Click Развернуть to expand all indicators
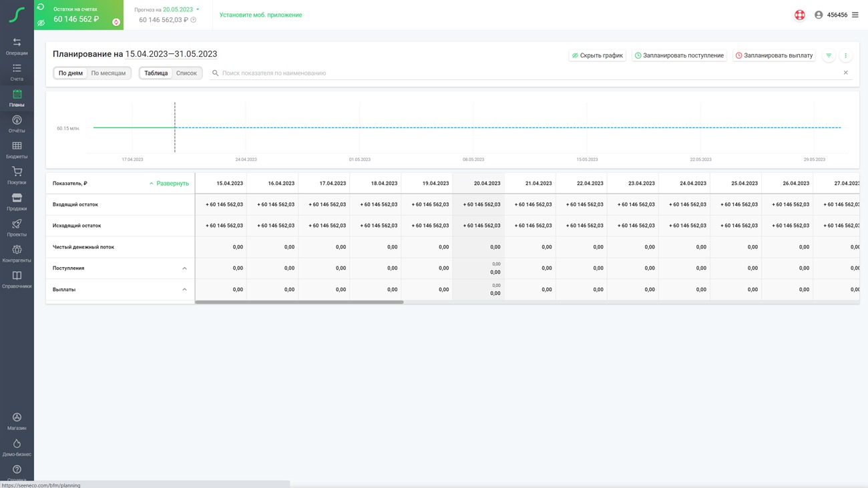This screenshot has height=488, width=868. [x=169, y=184]
